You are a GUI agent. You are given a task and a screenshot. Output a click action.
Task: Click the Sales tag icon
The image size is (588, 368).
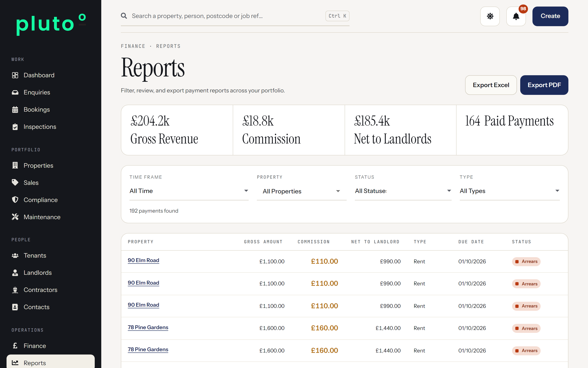click(15, 183)
